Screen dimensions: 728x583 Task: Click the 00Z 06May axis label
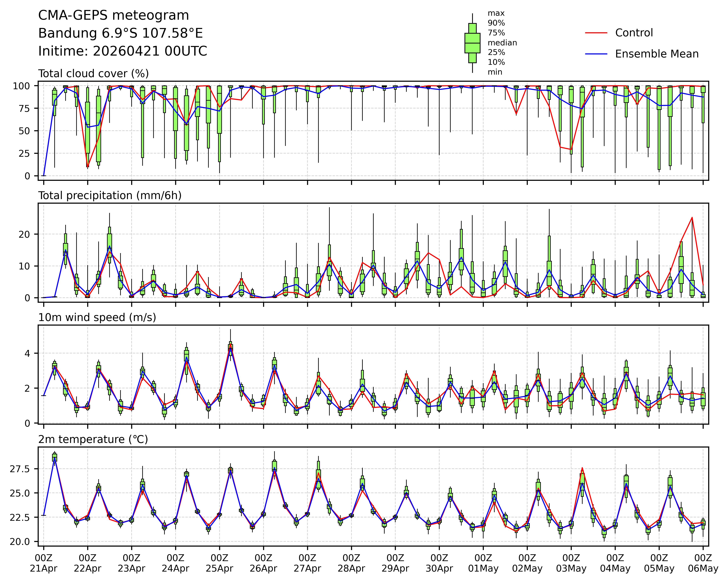pos(703,563)
